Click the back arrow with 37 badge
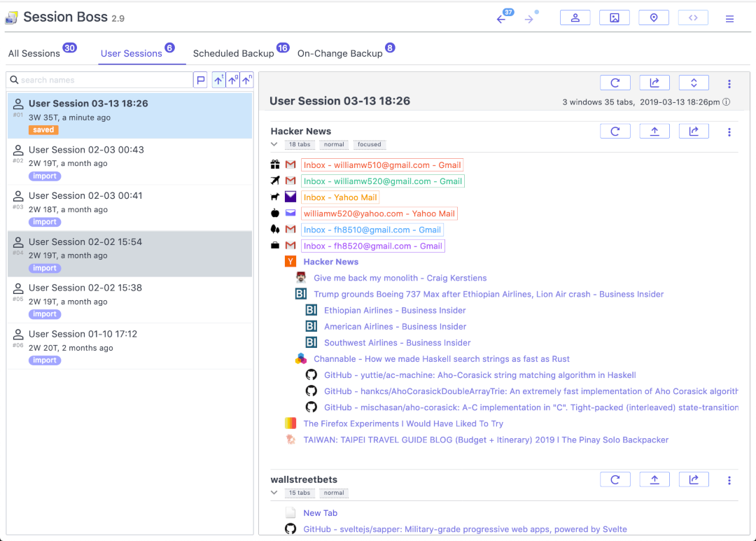 (502, 18)
